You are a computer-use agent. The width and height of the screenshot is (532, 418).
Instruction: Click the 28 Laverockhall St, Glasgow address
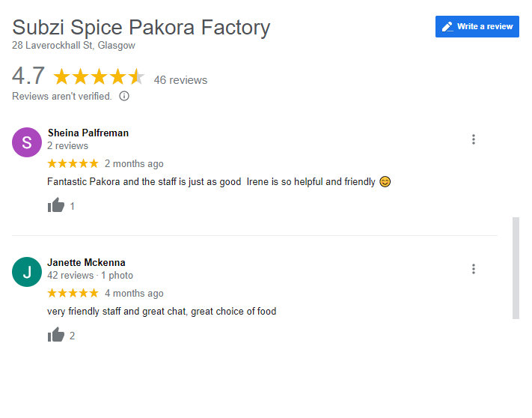tap(73, 46)
